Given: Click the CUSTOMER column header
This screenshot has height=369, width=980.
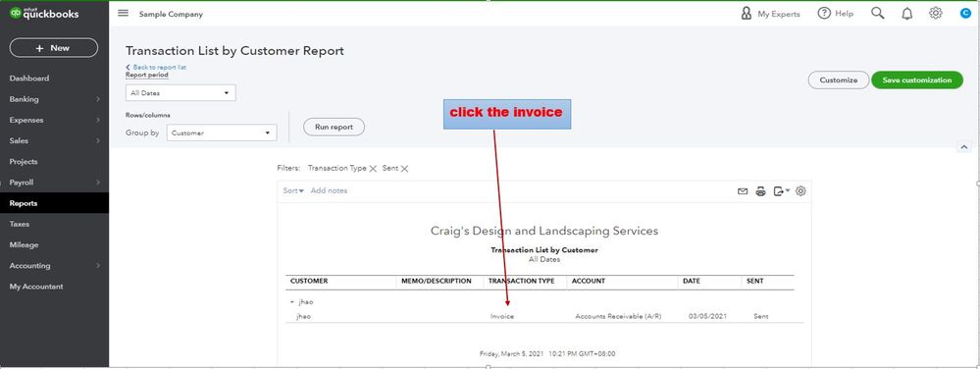Looking at the screenshot, I should pos(309,282).
